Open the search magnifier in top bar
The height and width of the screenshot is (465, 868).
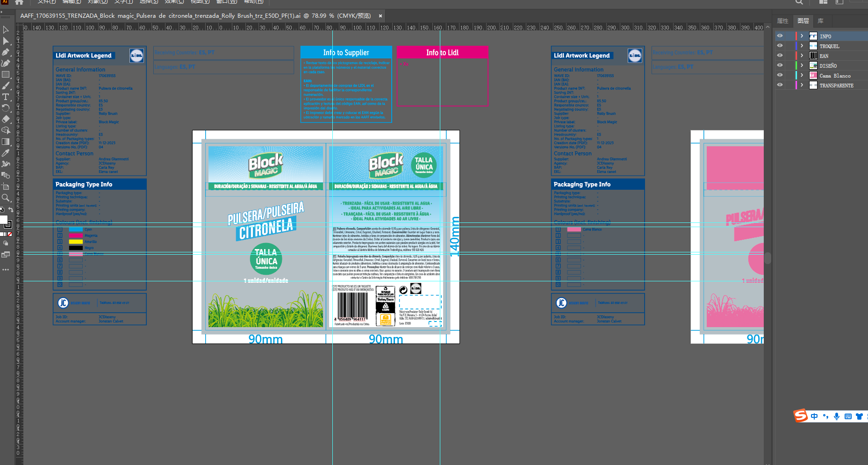pyautogui.click(x=799, y=2)
